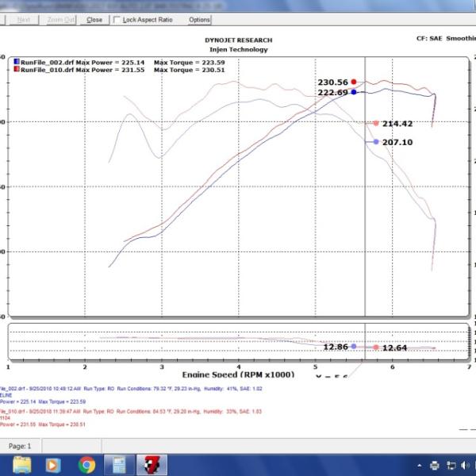The height and width of the screenshot is (476, 476).
Task: Open Google Chrome from the taskbar
Action: click(x=87, y=464)
